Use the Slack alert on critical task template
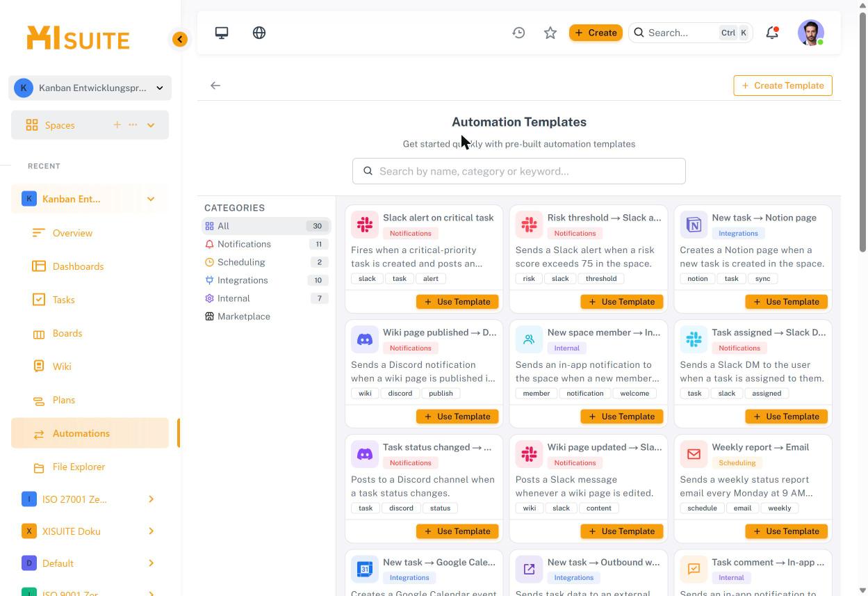This screenshot has height=596, width=868. coord(457,302)
